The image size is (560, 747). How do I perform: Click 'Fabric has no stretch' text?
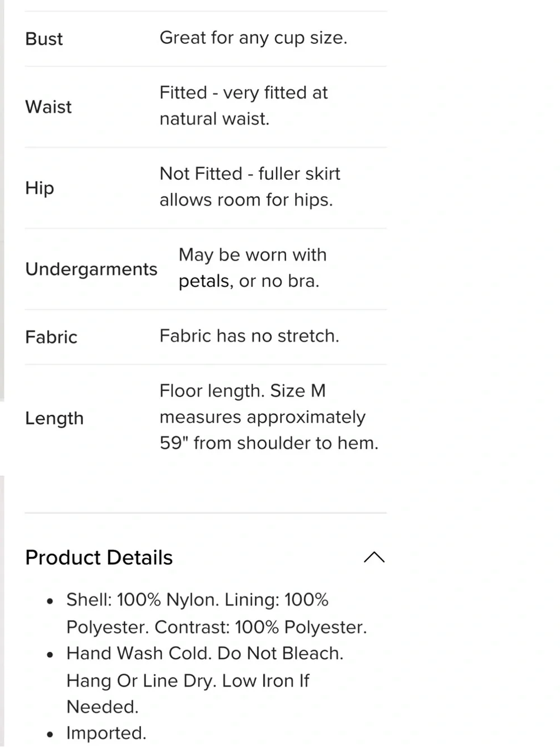[x=249, y=336]
